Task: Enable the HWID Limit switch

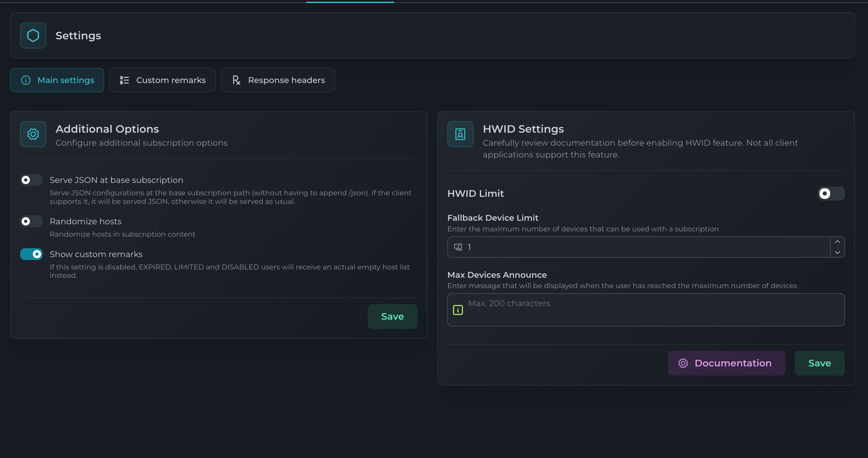Action: click(831, 193)
